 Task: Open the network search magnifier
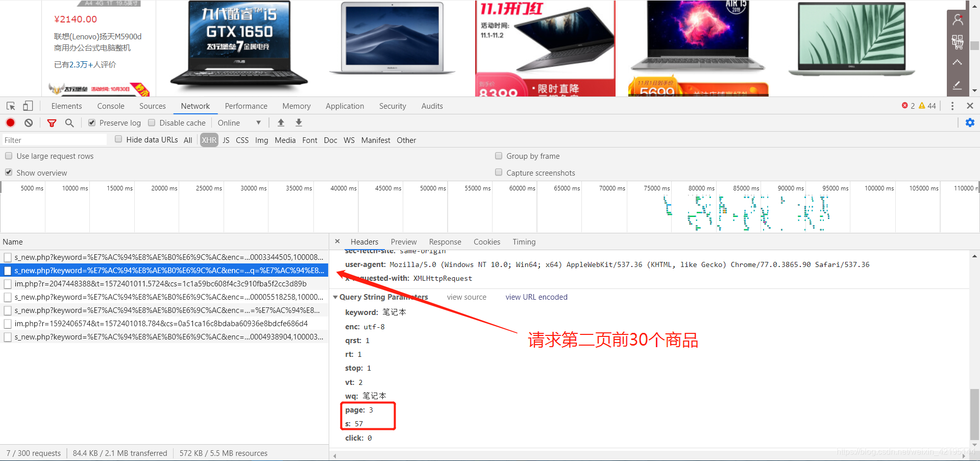coord(69,123)
